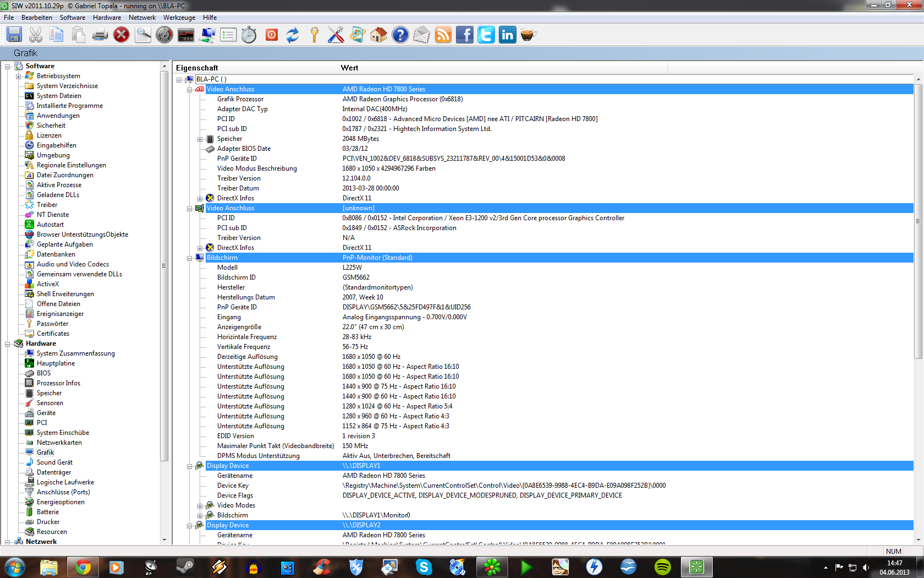Select Hauptplatine in the hardware tree
Viewport: 924px width, 578px height.
(56, 363)
